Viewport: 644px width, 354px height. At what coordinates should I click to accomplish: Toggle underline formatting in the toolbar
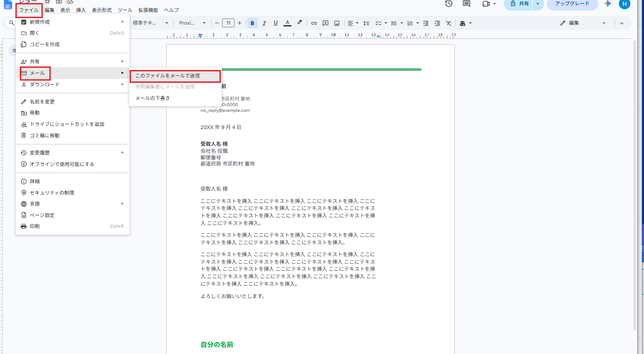pos(275,23)
